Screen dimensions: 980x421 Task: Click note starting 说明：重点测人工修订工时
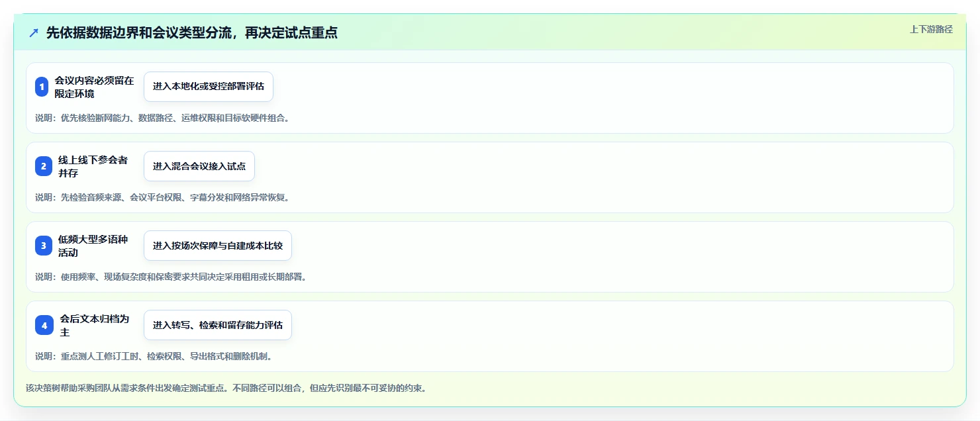coord(154,356)
